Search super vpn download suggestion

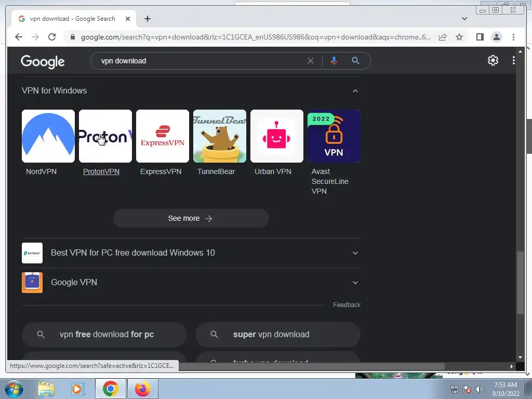coord(278,335)
